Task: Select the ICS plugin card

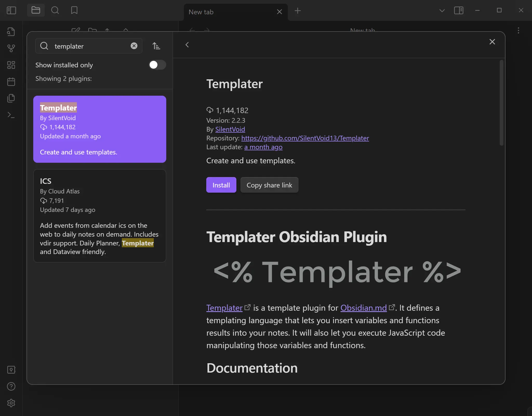Action: (x=99, y=216)
